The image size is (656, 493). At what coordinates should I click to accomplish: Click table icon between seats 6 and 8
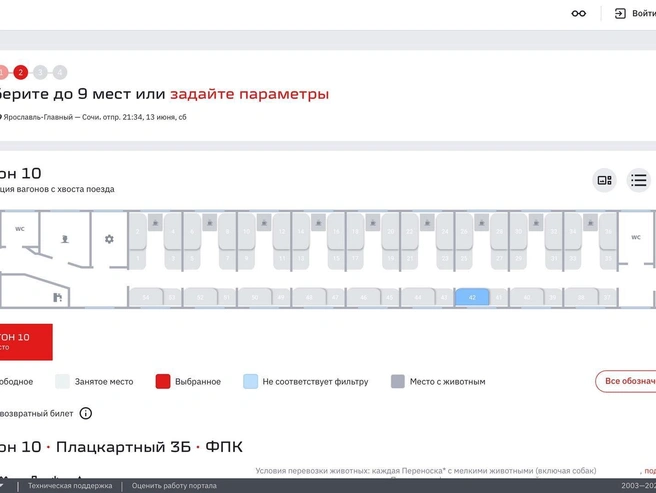pyautogui.click(x=210, y=222)
